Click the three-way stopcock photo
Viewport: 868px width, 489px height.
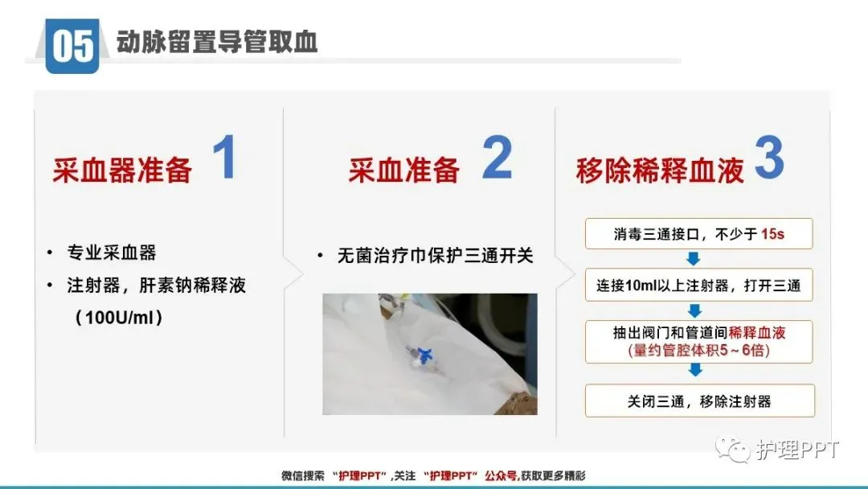[x=429, y=354]
